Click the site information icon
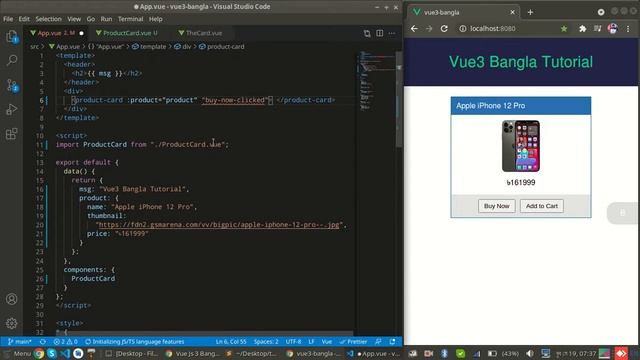 [462, 29]
